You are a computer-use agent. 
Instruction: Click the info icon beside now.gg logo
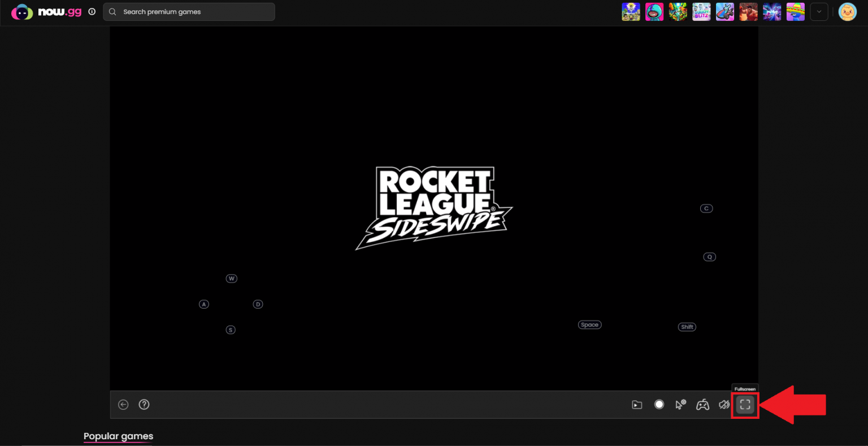pos(92,11)
